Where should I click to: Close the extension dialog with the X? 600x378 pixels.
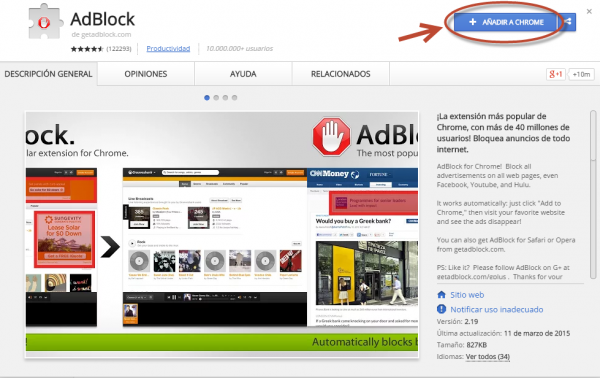click(x=589, y=11)
